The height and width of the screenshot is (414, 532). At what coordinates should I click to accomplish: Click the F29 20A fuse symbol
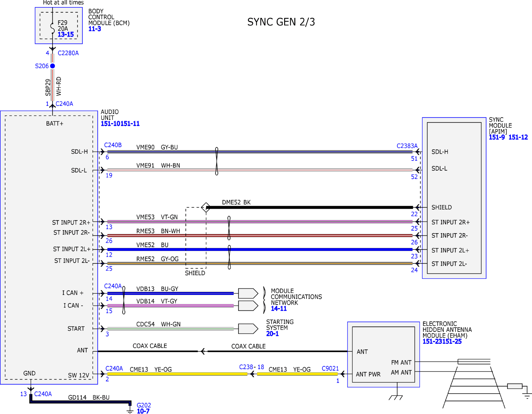pyautogui.click(x=52, y=28)
